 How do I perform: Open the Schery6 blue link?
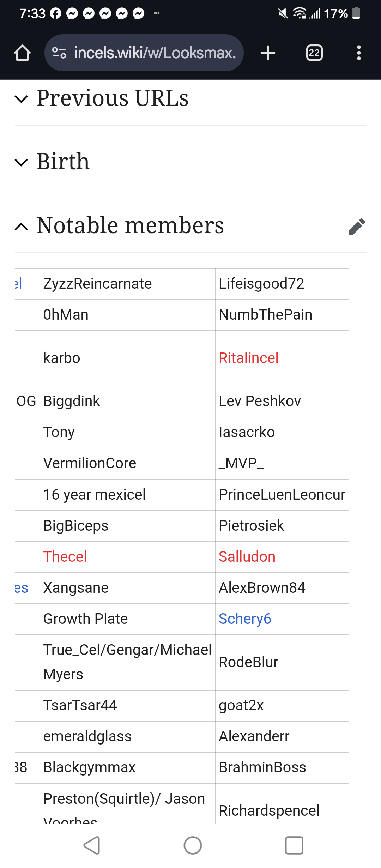pyautogui.click(x=245, y=619)
